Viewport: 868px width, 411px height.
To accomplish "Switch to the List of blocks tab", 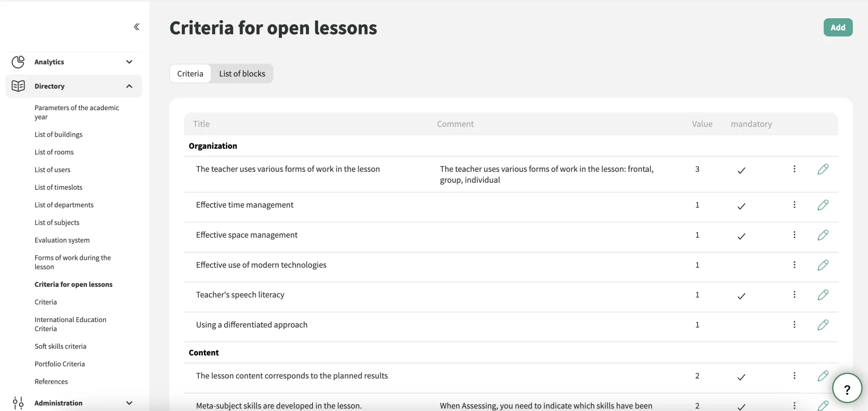I will 242,73.
